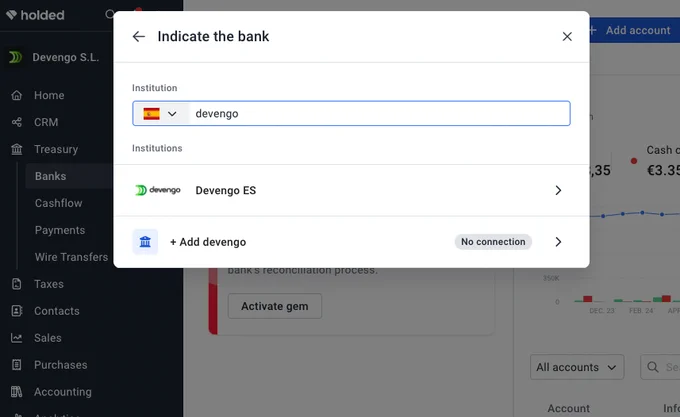Click the Taxes document icon
680x417 pixels.
pyautogui.click(x=16, y=284)
